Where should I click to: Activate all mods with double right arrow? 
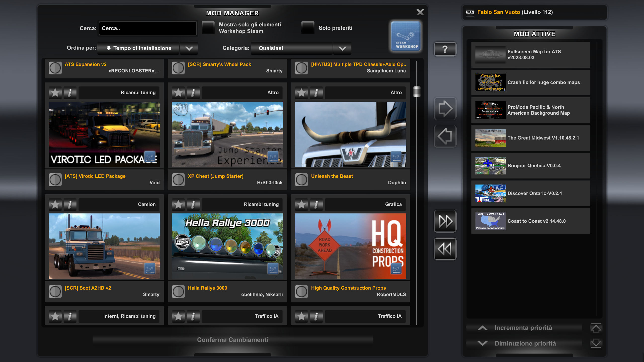point(445,221)
